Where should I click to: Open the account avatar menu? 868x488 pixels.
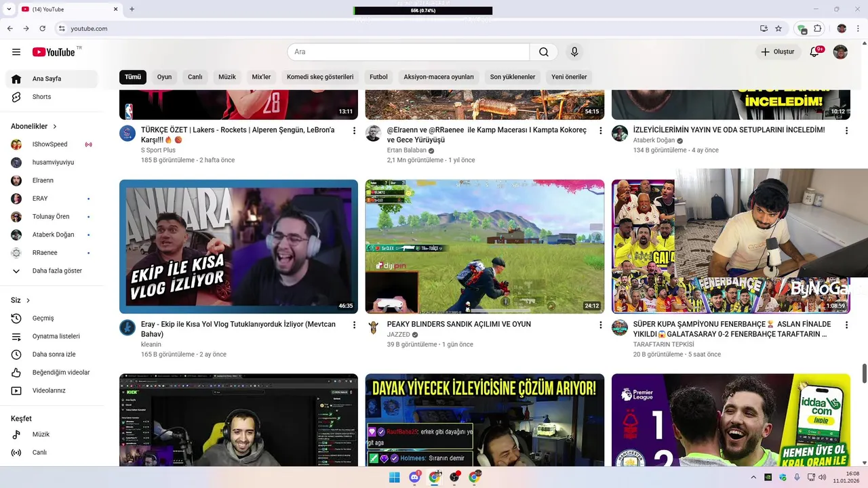point(840,52)
